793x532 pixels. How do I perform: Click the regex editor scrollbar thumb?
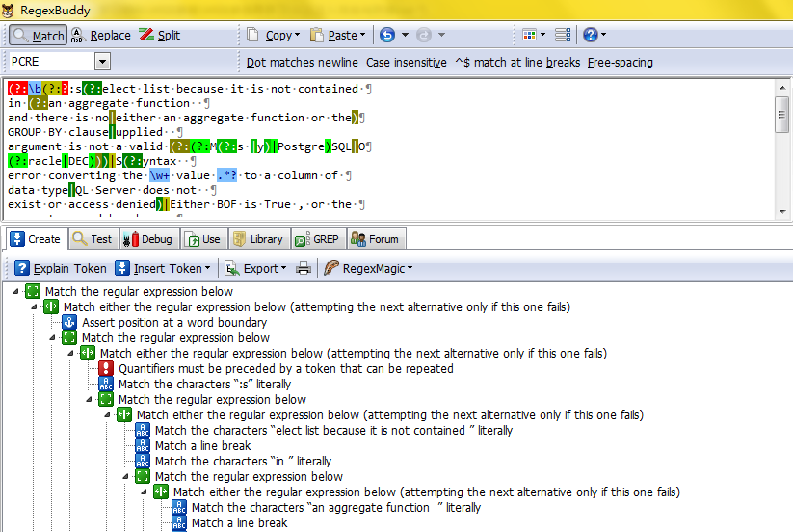pyautogui.click(x=782, y=115)
